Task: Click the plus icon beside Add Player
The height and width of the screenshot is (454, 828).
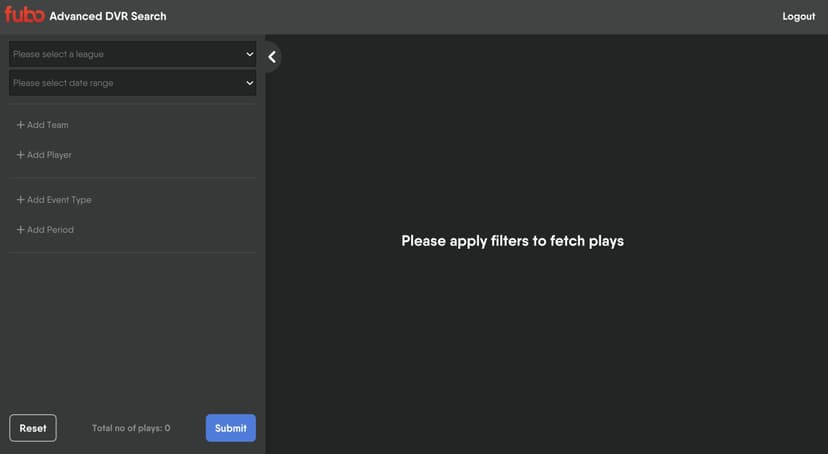Action: coord(20,155)
